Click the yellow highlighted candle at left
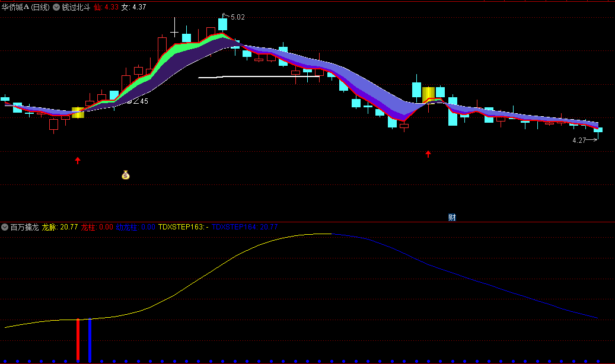Screen dimensions: 615x364 pyautogui.click(x=78, y=112)
